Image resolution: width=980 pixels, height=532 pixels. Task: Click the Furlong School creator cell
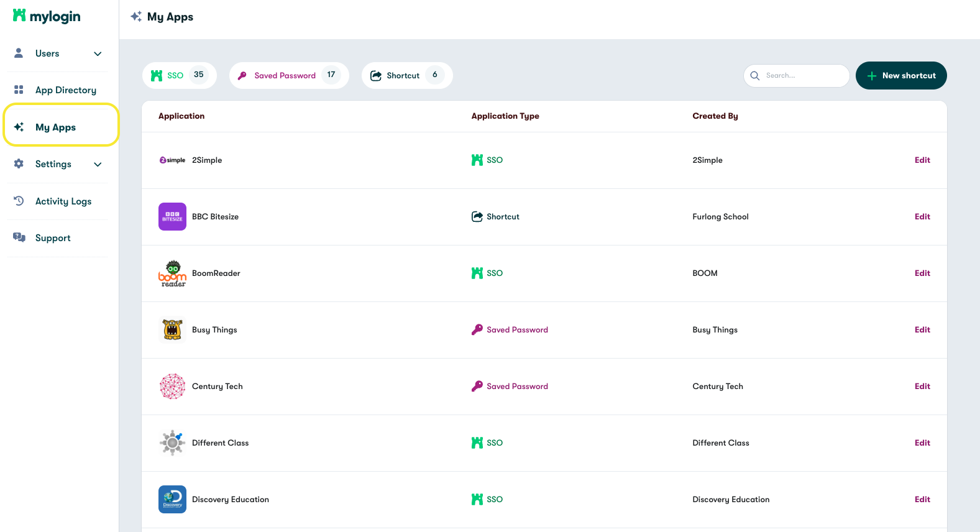pyautogui.click(x=720, y=216)
